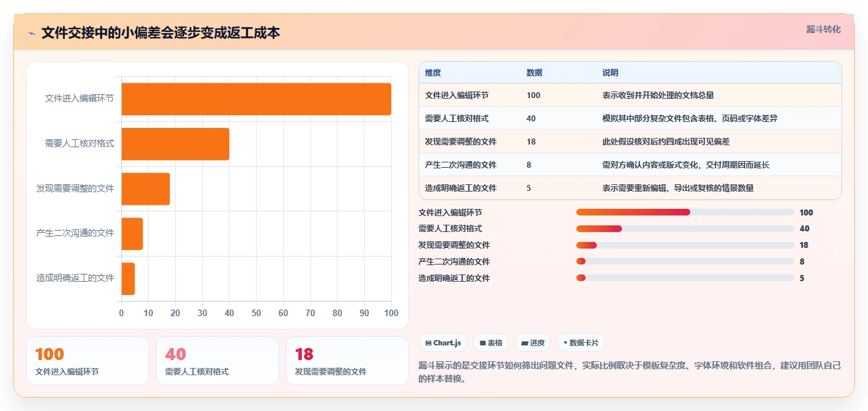868x411 pixels.
Task: Click the progress bar valued 100
Action: point(685,212)
